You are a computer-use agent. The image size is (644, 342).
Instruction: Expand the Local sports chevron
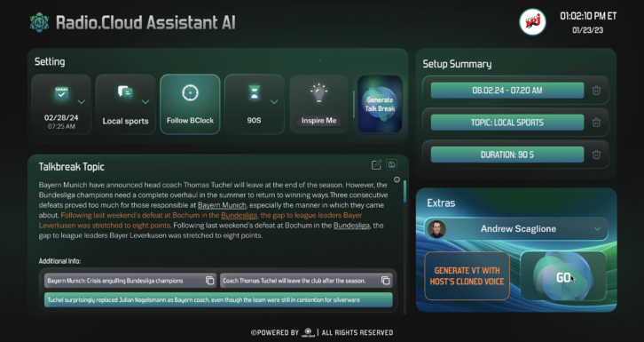click(x=145, y=101)
